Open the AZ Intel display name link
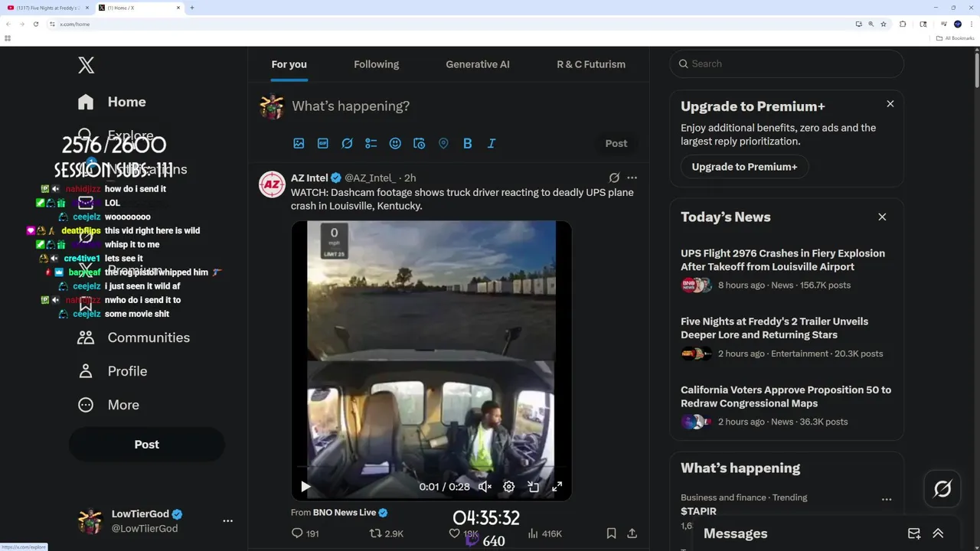This screenshot has width=980, height=551. click(x=309, y=178)
